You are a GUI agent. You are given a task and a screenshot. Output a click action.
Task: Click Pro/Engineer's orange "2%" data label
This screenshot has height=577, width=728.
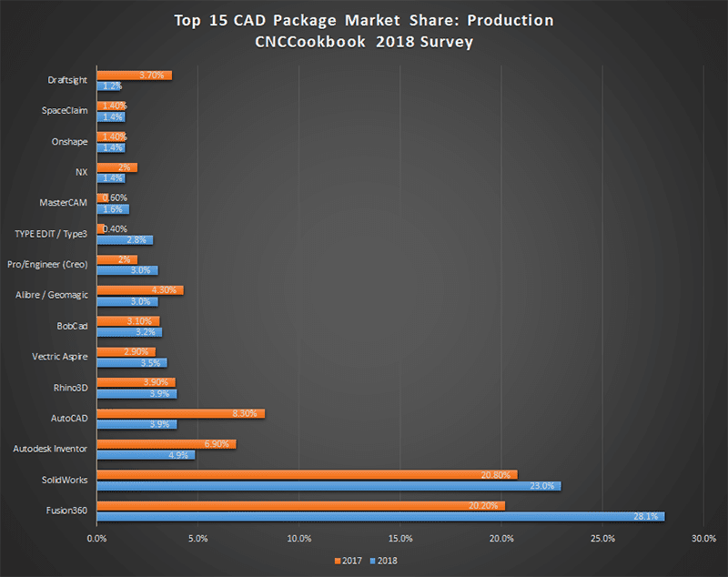tap(125, 259)
